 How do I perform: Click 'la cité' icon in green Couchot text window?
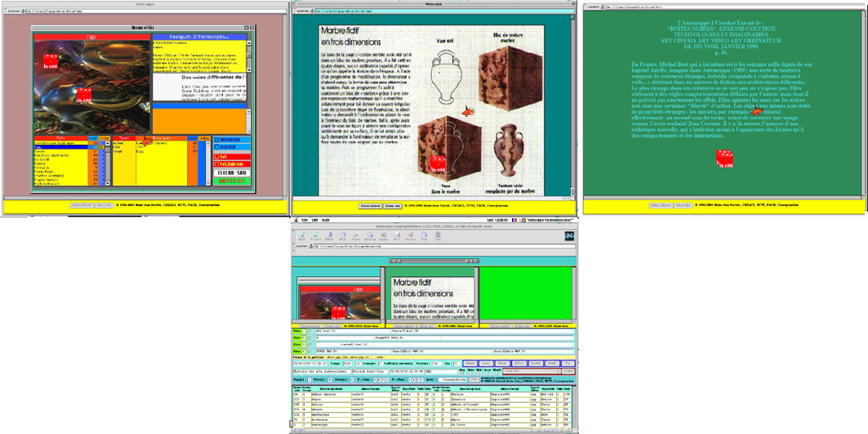point(724,158)
